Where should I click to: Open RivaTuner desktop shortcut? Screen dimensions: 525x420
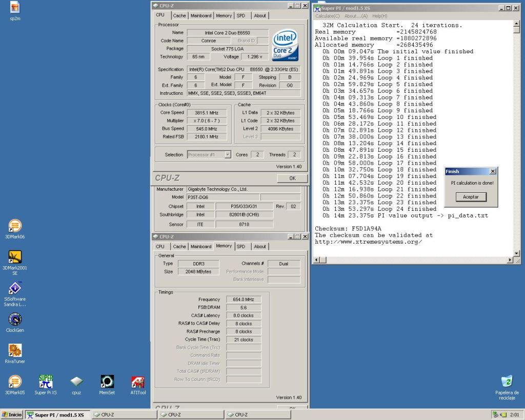[15, 353]
